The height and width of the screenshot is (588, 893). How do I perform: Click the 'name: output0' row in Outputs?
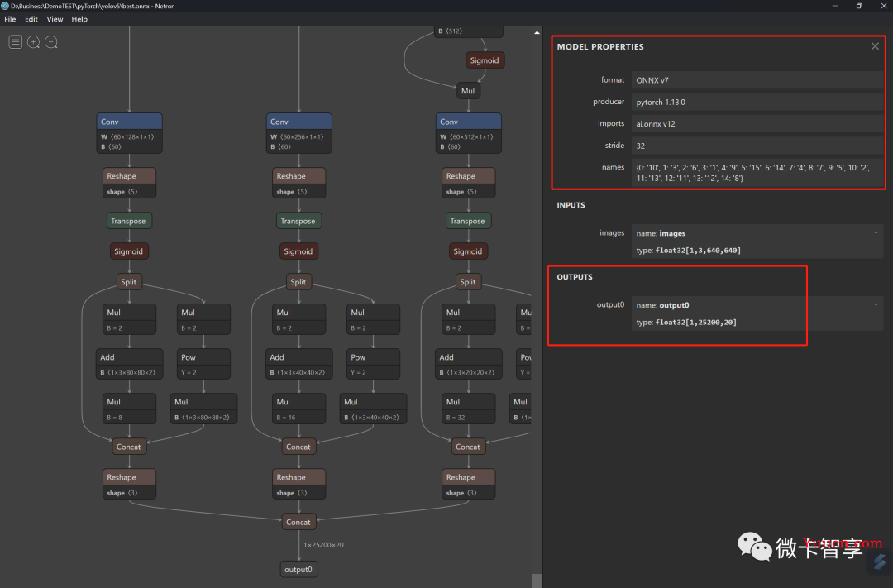click(x=757, y=305)
